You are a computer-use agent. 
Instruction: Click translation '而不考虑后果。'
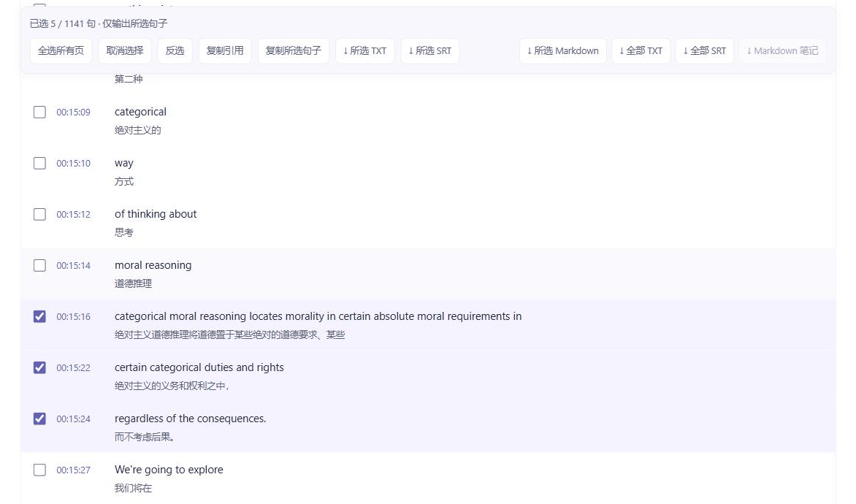(144, 437)
